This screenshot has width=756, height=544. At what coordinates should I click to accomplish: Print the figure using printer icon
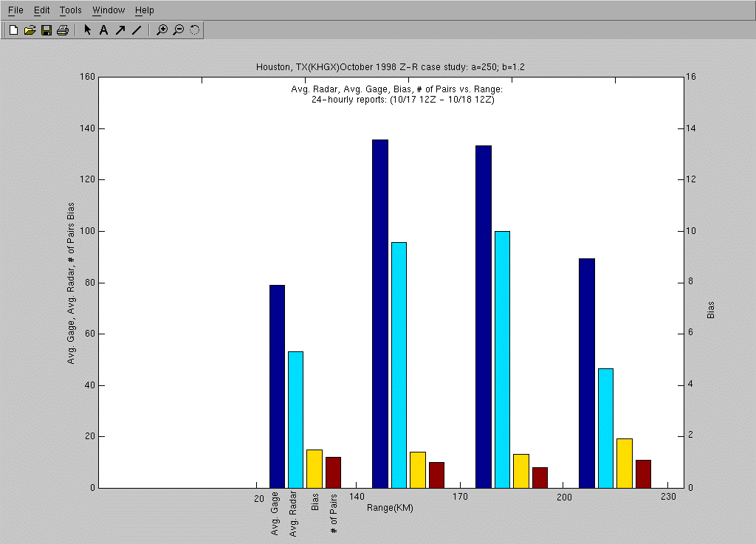pos(63,30)
